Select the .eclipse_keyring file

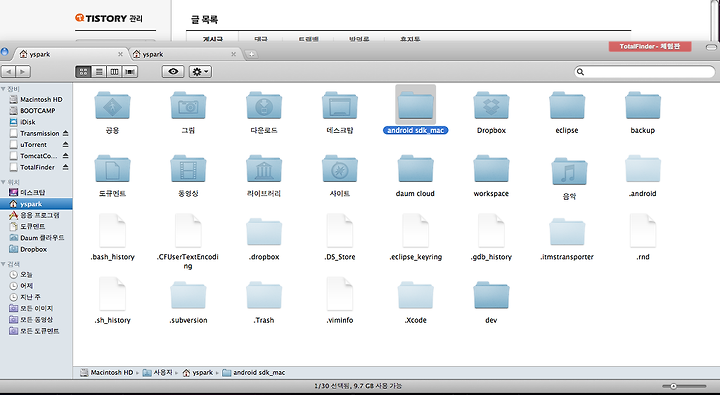pyautogui.click(x=416, y=231)
